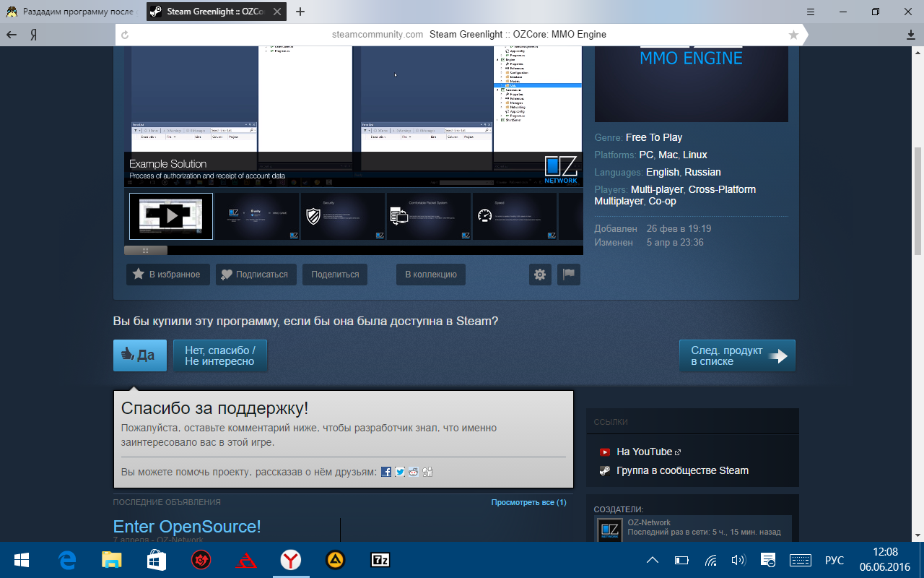924x578 pixels.
Task: Click the Co-op players tag
Action: point(663,201)
